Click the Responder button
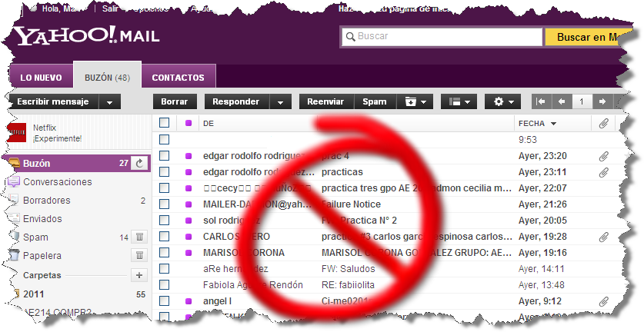Screen dimensions: 644x332 point(236,101)
